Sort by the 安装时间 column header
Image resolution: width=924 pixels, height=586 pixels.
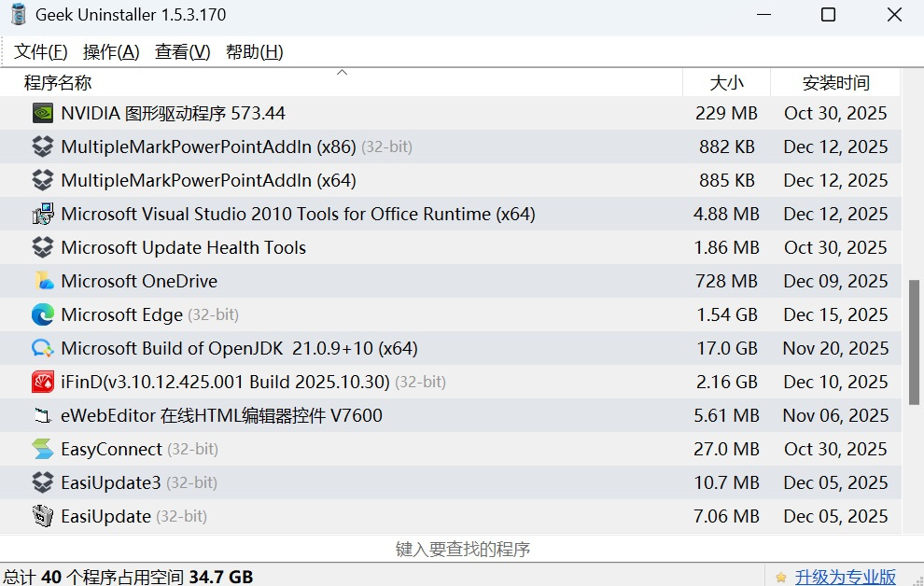click(x=835, y=83)
